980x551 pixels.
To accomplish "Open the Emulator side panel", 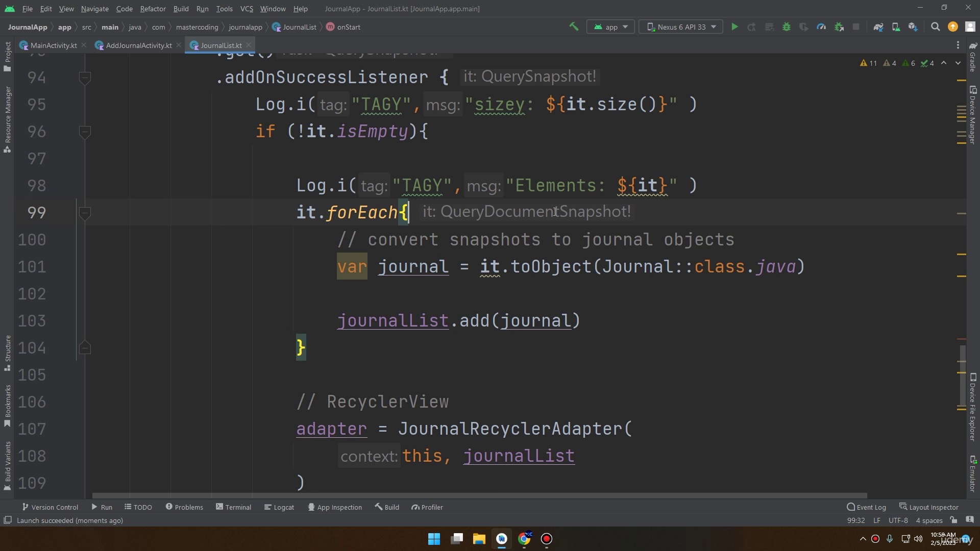I will pyautogui.click(x=973, y=473).
